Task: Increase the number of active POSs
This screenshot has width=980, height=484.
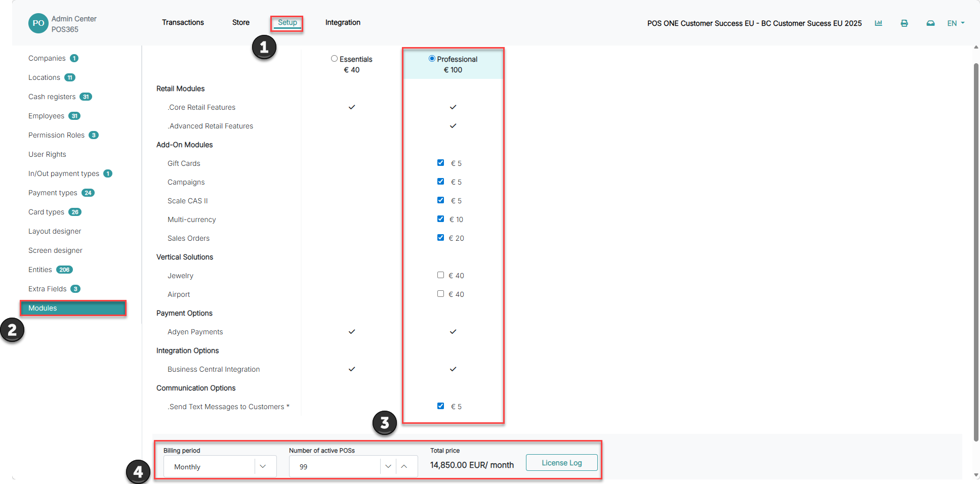Action: pos(404,466)
